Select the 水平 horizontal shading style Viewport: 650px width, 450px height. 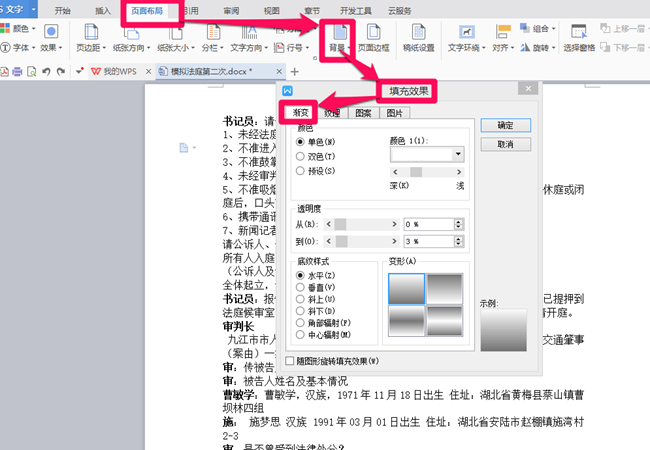[x=301, y=275]
